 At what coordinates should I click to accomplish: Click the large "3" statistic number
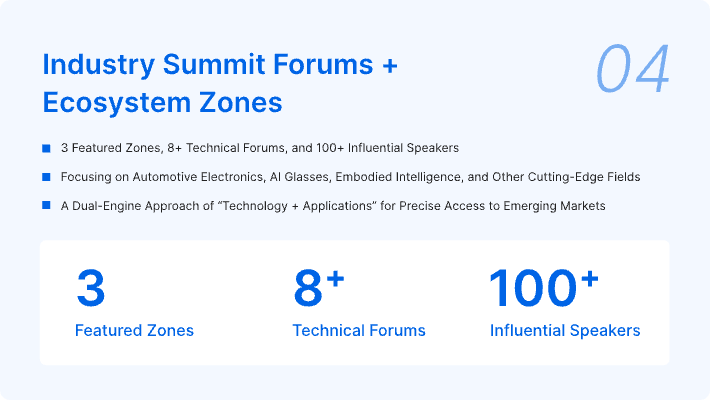[x=90, y=288]
